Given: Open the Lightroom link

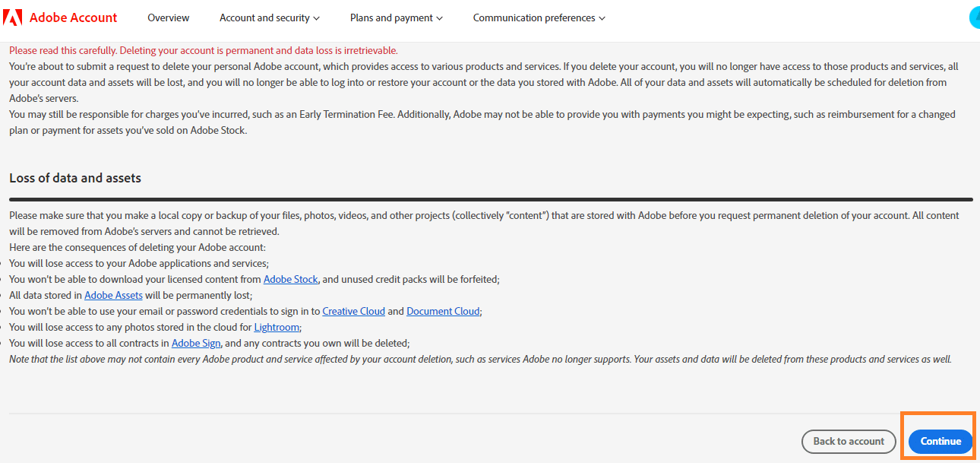Looking at the screenshot, I should pos(277,327).
